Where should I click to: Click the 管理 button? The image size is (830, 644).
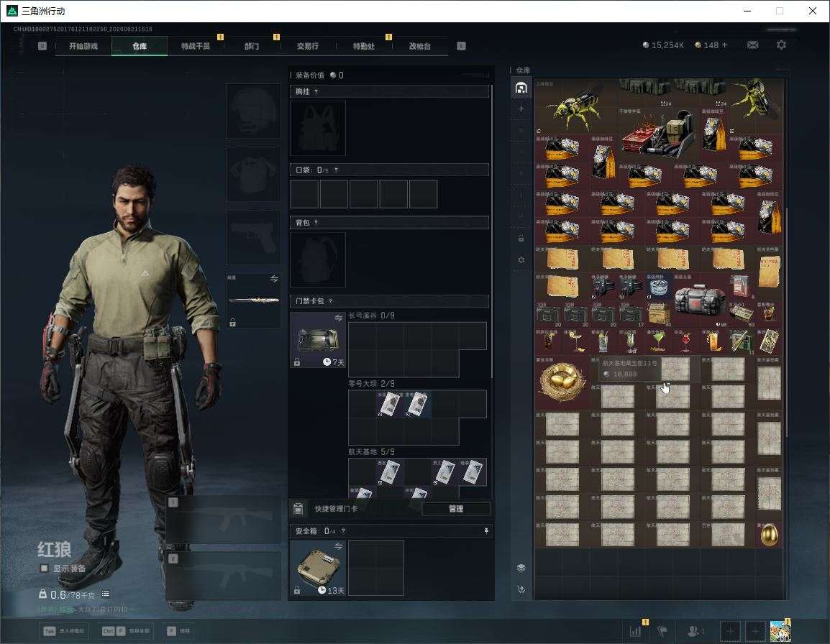tap(456, 509)
